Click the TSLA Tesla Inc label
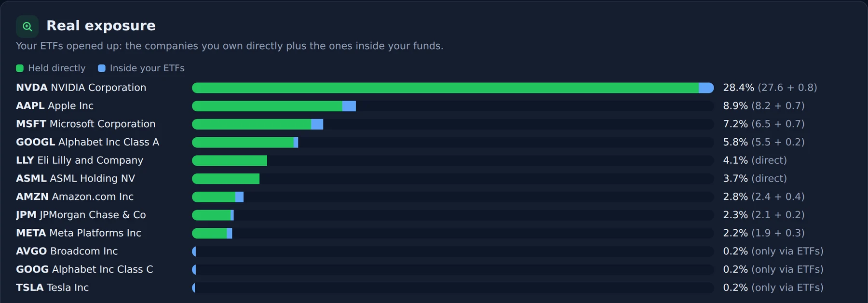The image size is (868, 303). [52, 288]
